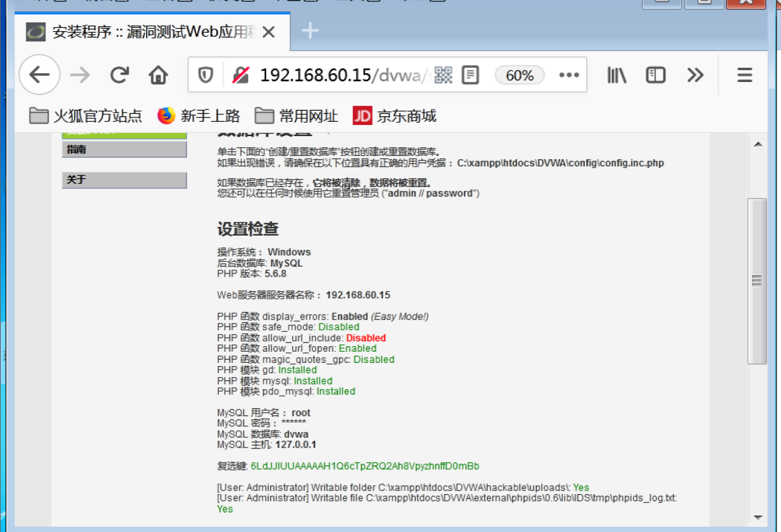Viewport: 781px width, 532px height.
Task: Click the MySQL 数据库 dvwa line
Action: point(262,434)
